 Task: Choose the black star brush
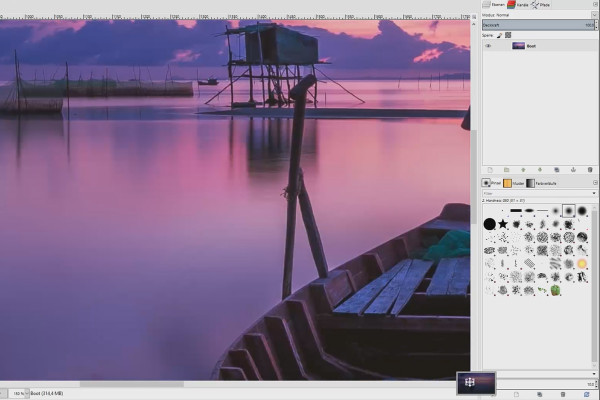tap(503, 224)
